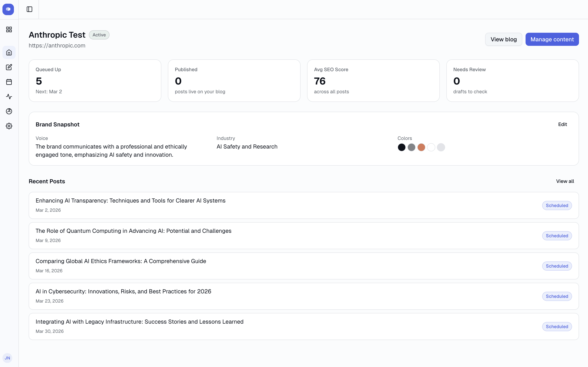588x367 pixels.
Task: Toggle the sidebar panel icon
Action: (29, 9)
